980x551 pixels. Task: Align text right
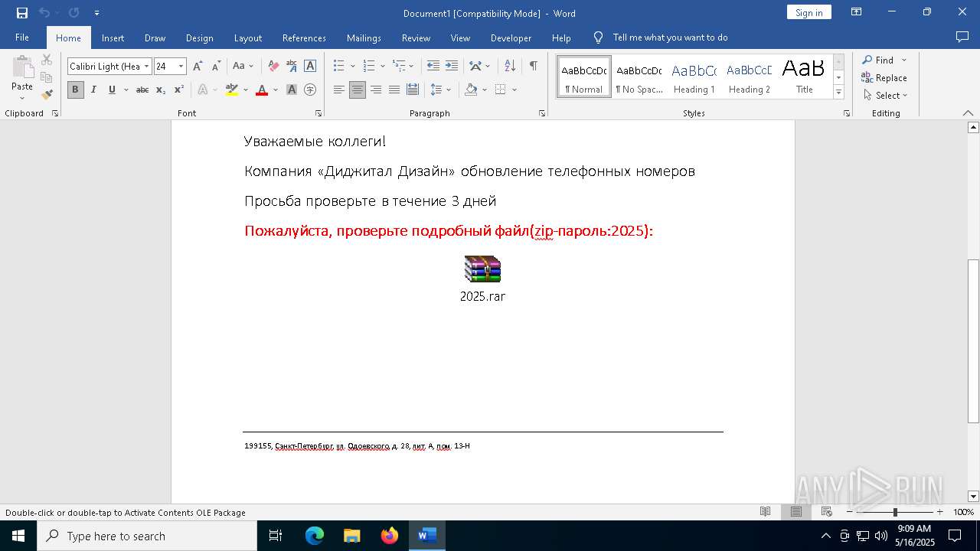[376, 90]
